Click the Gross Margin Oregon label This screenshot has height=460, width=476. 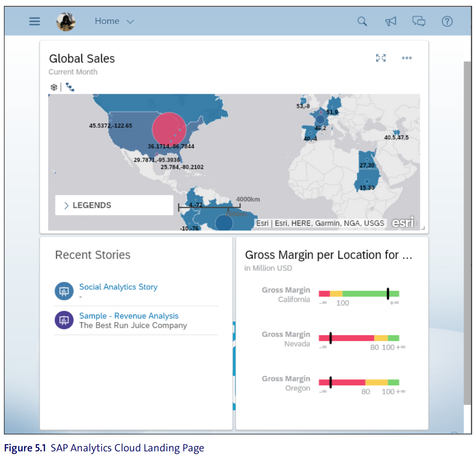[286, 383]
